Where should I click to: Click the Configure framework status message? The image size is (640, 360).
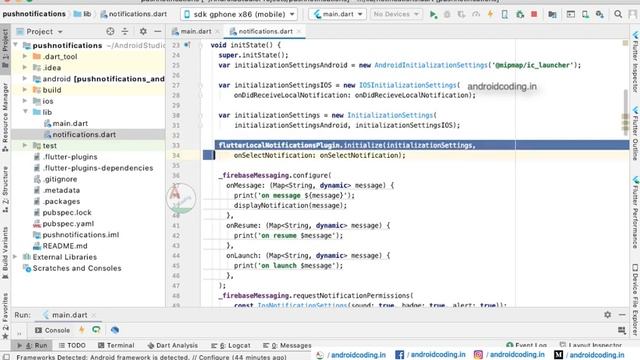click(x=151, y=357)
